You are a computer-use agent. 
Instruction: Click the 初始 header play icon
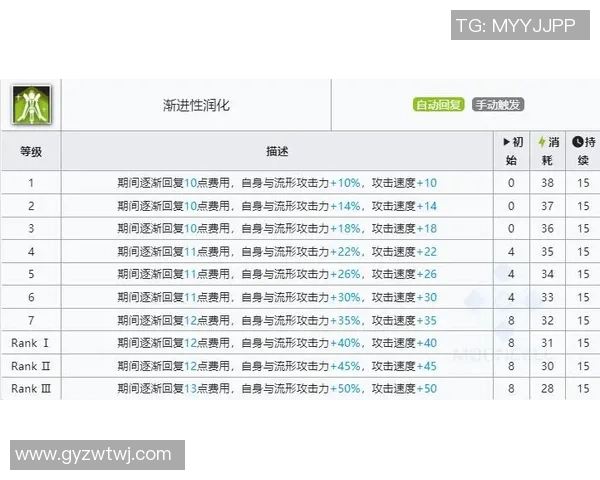(x=506, y=142)
